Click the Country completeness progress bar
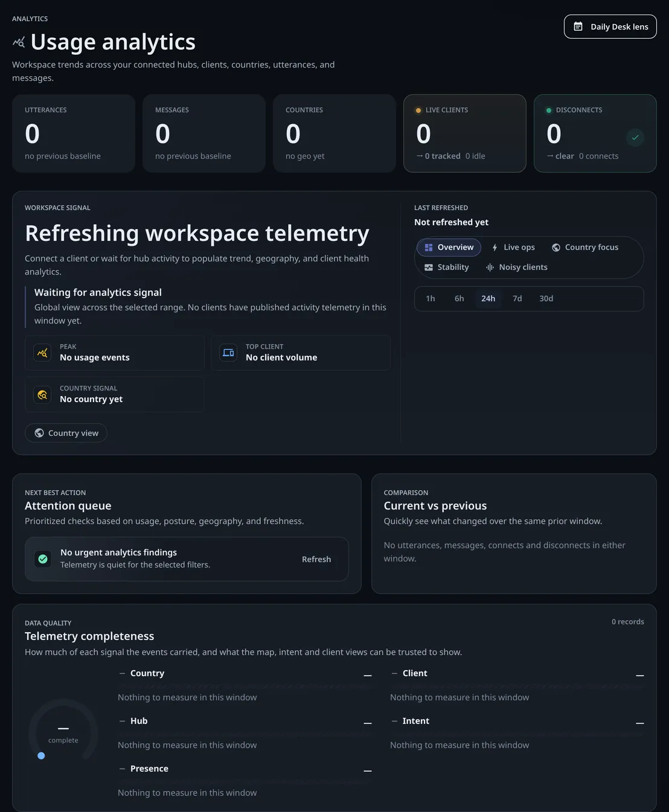The height and width of the screenshot is (812, 669). (x=245, y=686)
